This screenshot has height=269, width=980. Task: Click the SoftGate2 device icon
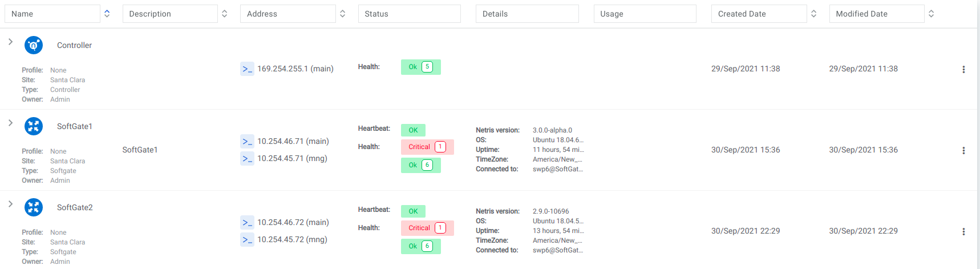click(34, 207)
